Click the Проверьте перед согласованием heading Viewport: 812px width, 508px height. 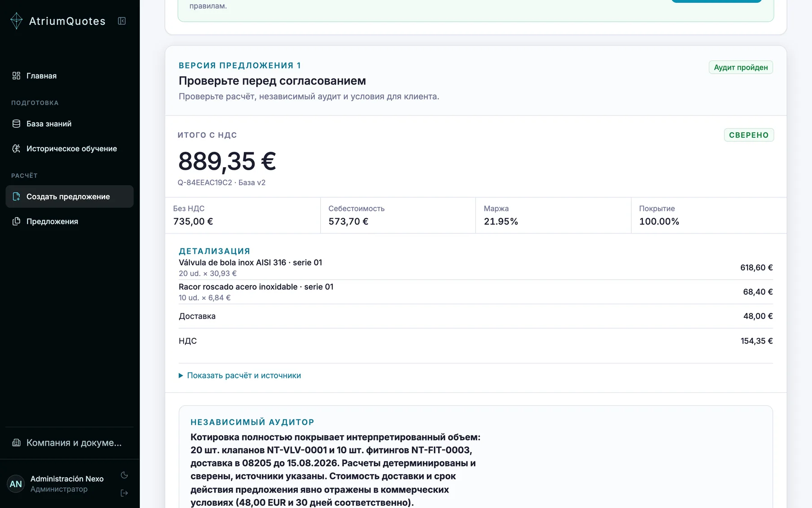(272, 81)
